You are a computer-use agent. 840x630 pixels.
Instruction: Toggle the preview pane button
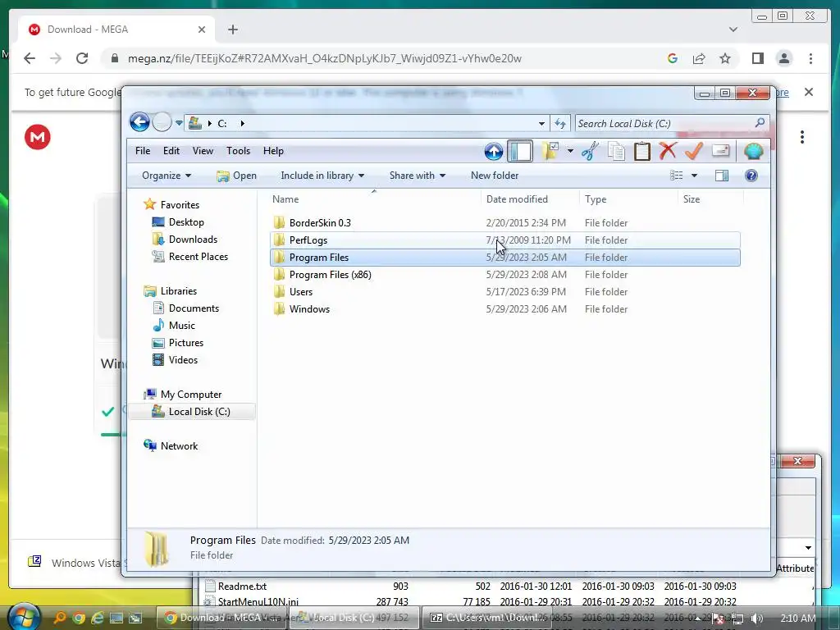tap(722, 176)
